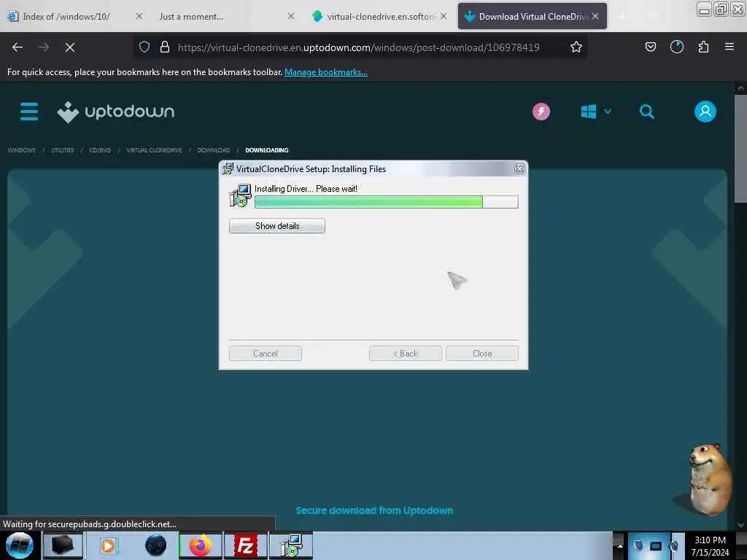Click the tracking protection shield icon
The height and width of the screenshot is (560, 747).
pyautogui.click(x=144, y=47)
